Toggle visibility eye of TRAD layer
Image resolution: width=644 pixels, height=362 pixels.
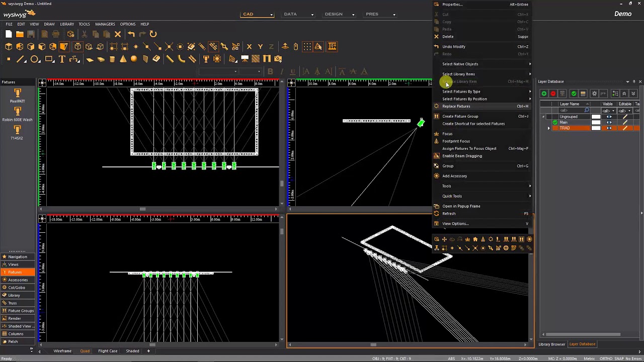[609, 128]
